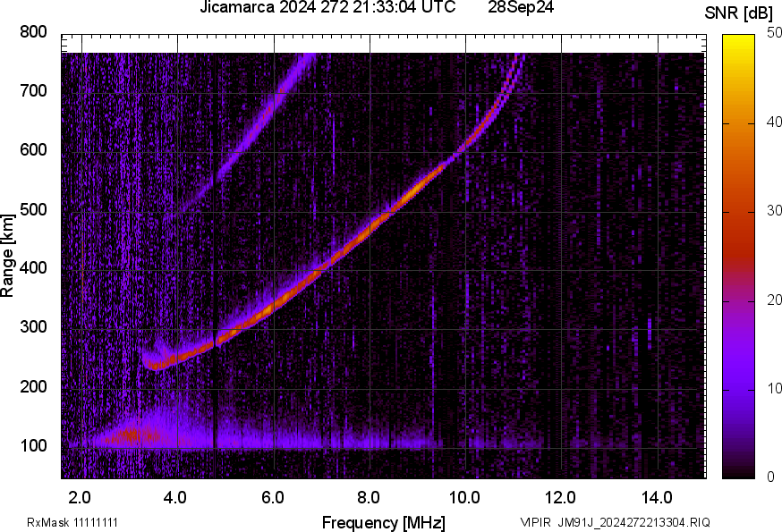Click the Range [km] axis label

pos(8,254)
